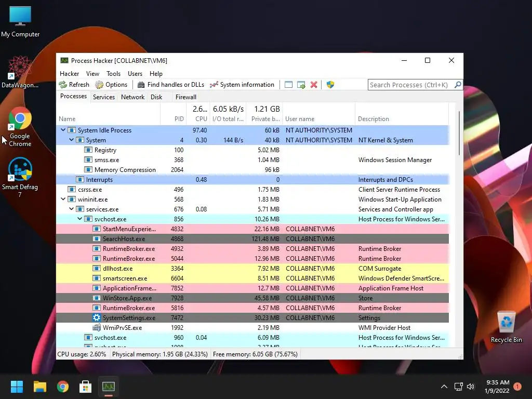Open the Hacker menu
This screenshot has height=399, width=532.
pyautogui.click(x=69, y=74)
